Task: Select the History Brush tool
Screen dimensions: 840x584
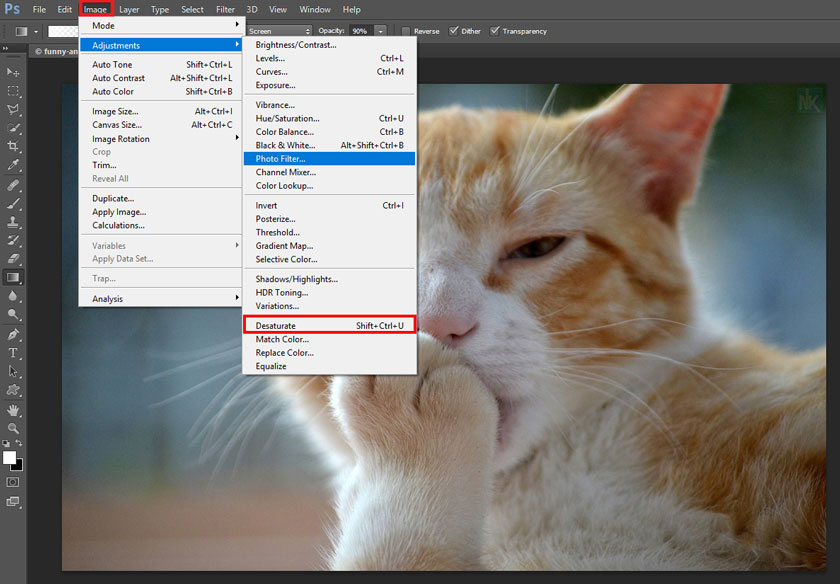Action: 13,241
